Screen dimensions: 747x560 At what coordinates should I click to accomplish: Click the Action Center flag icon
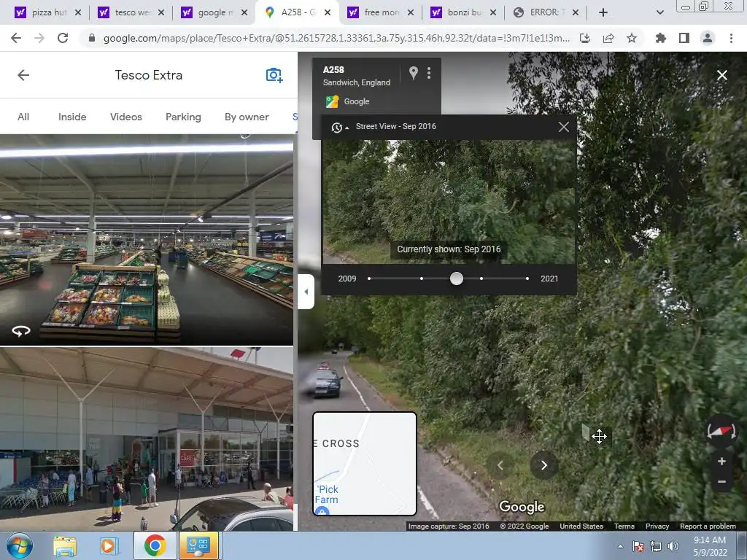point(638,546)
